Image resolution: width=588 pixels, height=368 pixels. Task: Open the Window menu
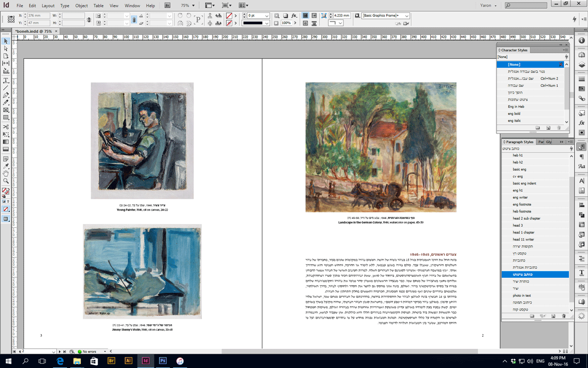tap(132, 5)
